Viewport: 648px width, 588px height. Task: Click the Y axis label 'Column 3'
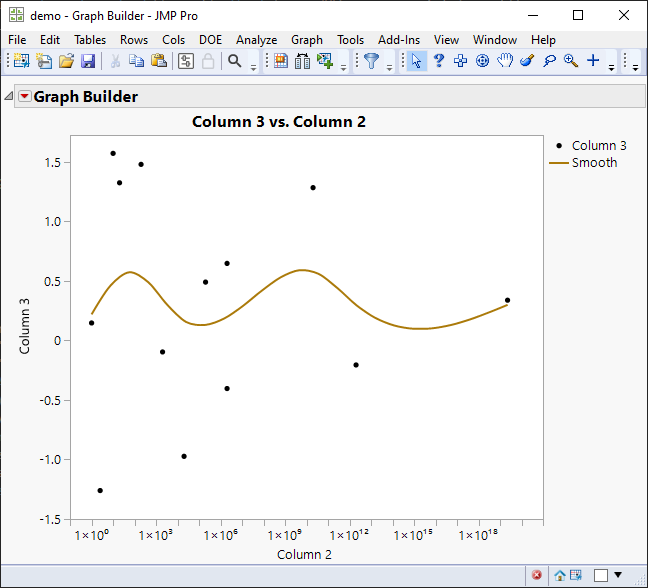[x=25, y=326]
